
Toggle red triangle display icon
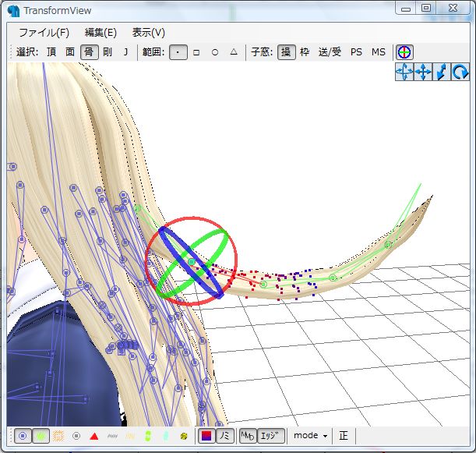click(x=94, y=437)
